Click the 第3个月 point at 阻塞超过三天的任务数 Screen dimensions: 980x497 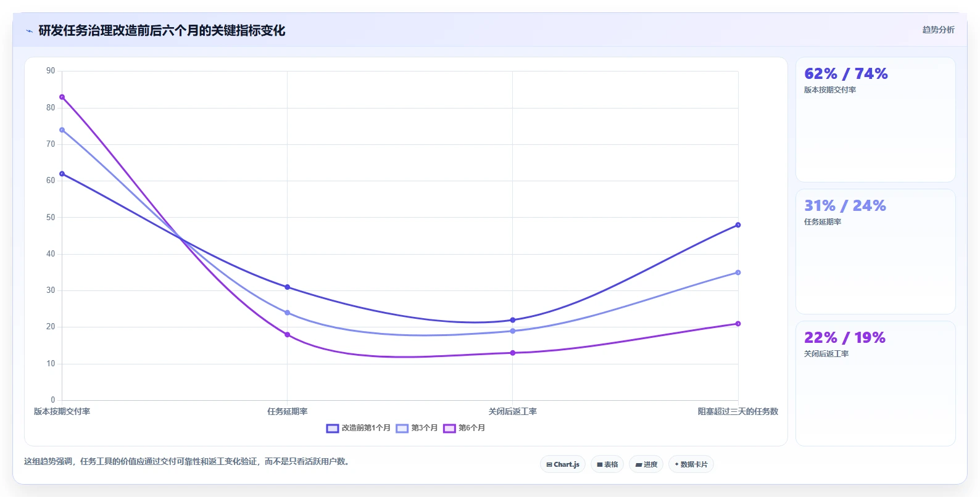coord(737,273)
